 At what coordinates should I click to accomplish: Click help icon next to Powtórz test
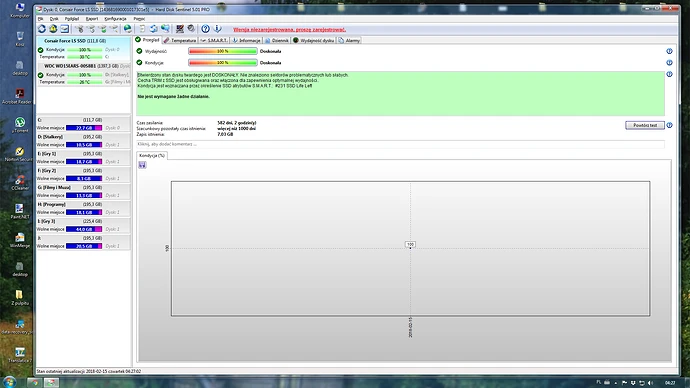tap(669, 125)
